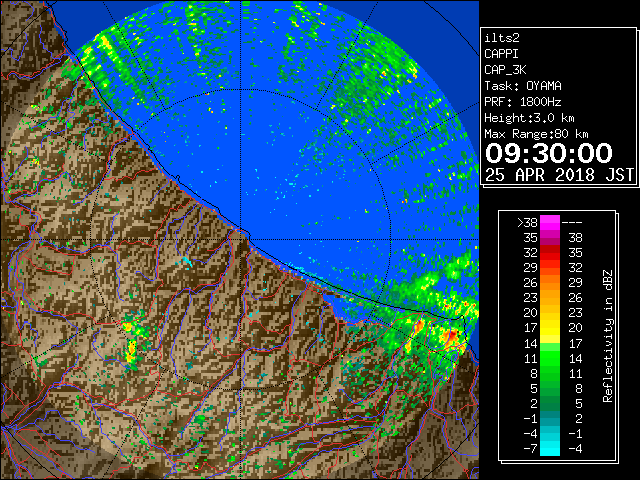Click the yellow 17 dBZ legend band
Image resolution: width=640 pixels, height=480 pixels.
pos(550,328)
